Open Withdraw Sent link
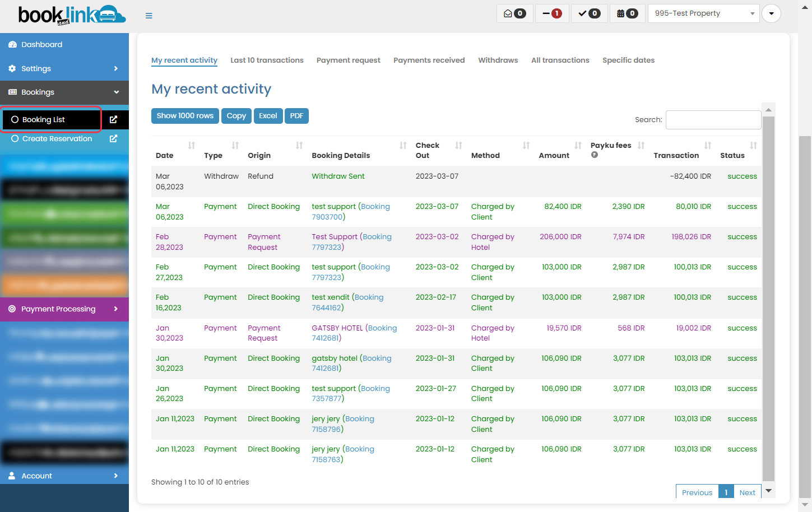The width and height of the screenshot is (812, 512). pos(338,176)
